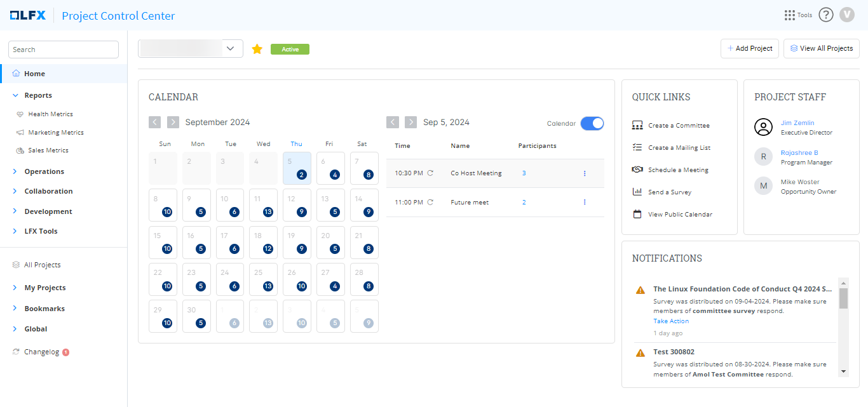
Task: Open options menu for Co Host Meeting
Action: coord(585,173)
